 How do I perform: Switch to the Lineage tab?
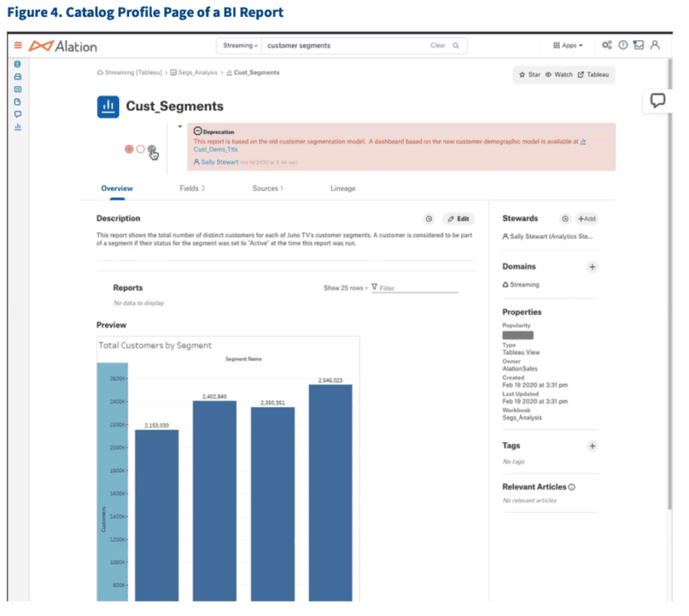coord(343,188)
